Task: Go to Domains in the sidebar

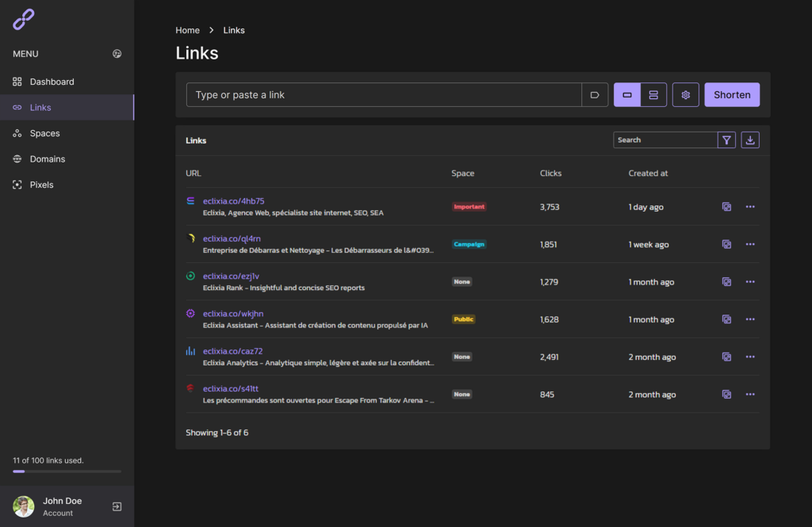Action: tap(48, 159)
